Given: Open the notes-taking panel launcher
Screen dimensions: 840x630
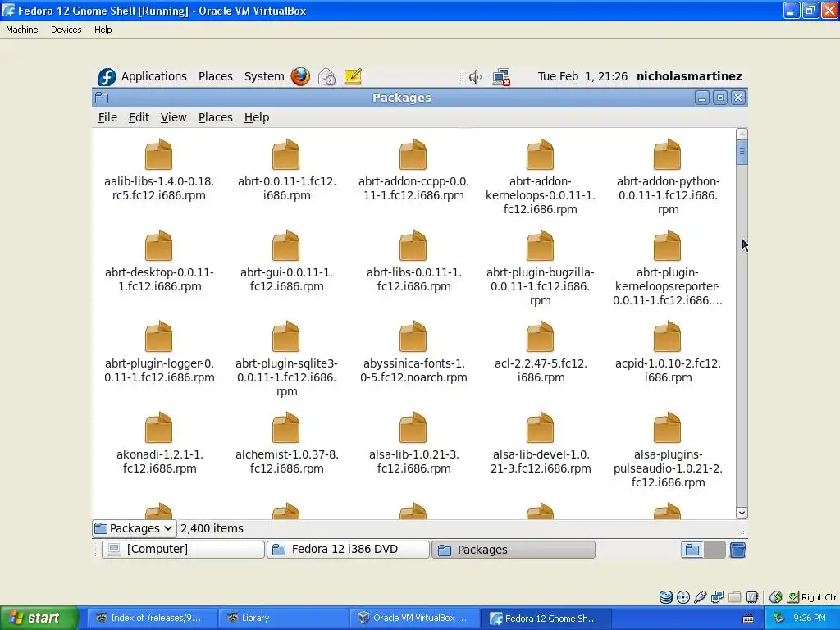Looking at the screenshot, I should point(353,76).
